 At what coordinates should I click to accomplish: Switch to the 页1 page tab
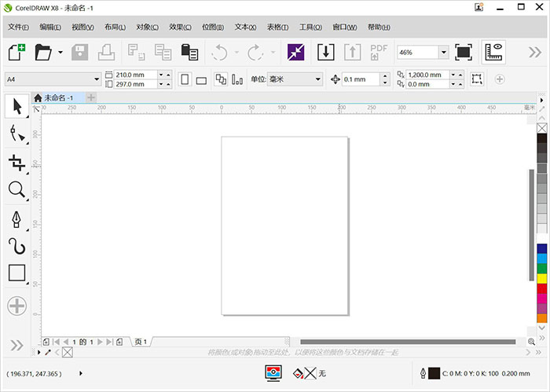pyautogui.click(x=141, y=342)
